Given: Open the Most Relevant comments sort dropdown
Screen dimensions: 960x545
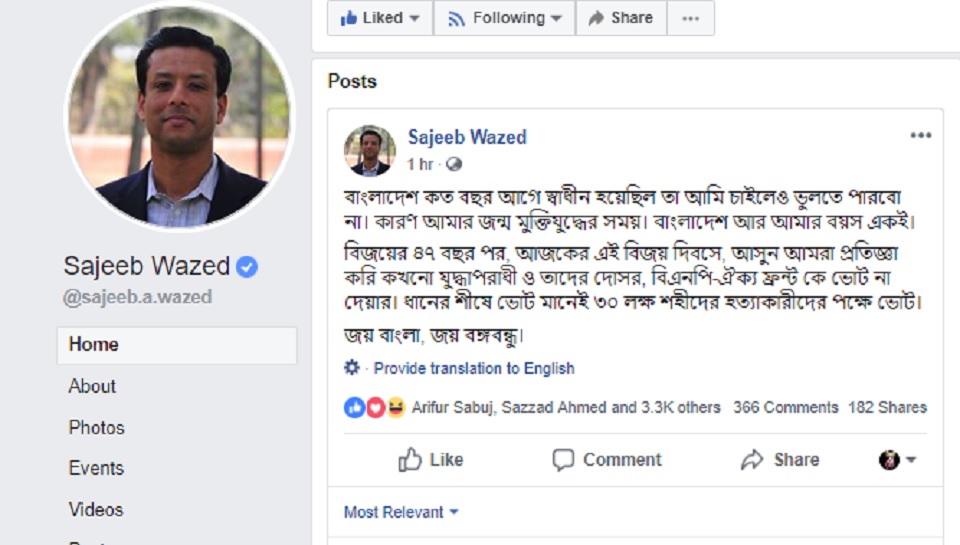Looking at the screenshot, I should point(401,512).
